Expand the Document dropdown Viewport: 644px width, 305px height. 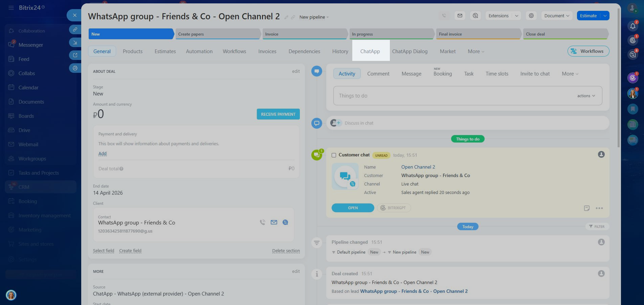pyautogui.click(x=556, y=16)
